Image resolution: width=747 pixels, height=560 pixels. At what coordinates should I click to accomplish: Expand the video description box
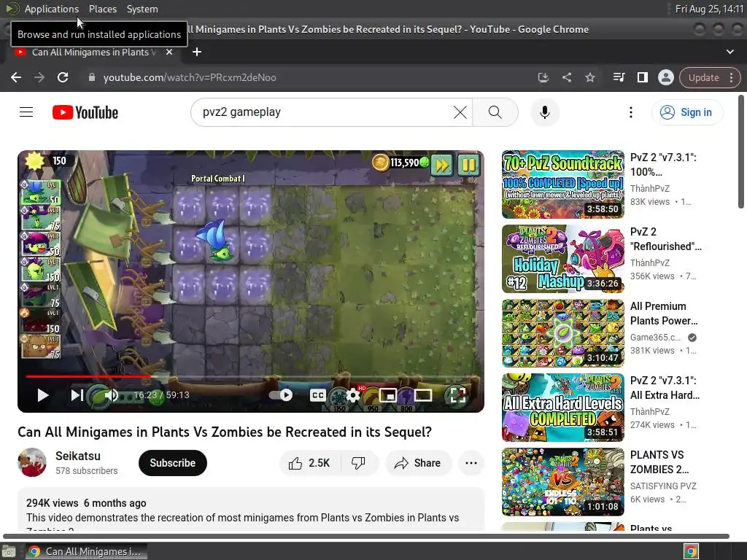[x=251, y=510]
